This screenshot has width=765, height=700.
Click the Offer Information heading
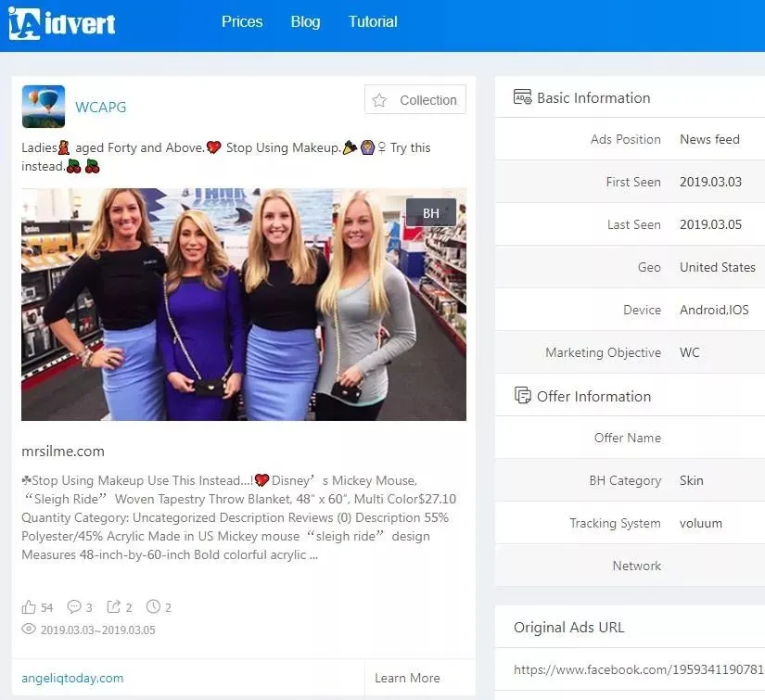coord(593,396)
